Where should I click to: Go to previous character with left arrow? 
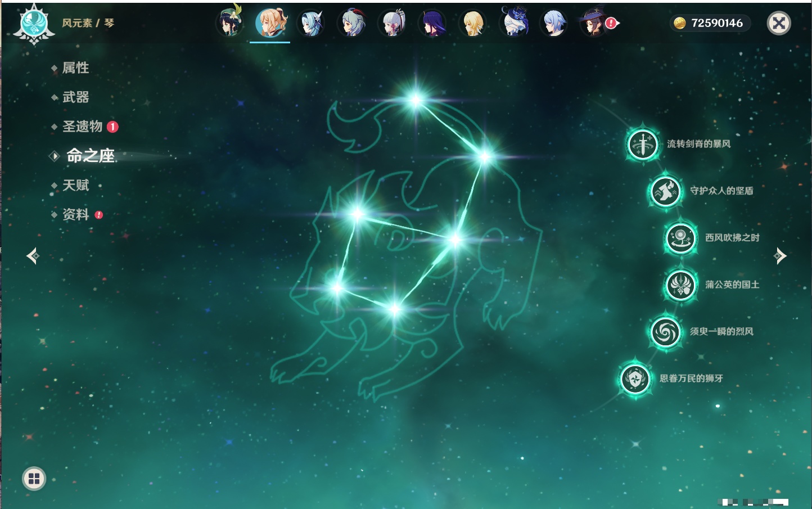(33, 256)
